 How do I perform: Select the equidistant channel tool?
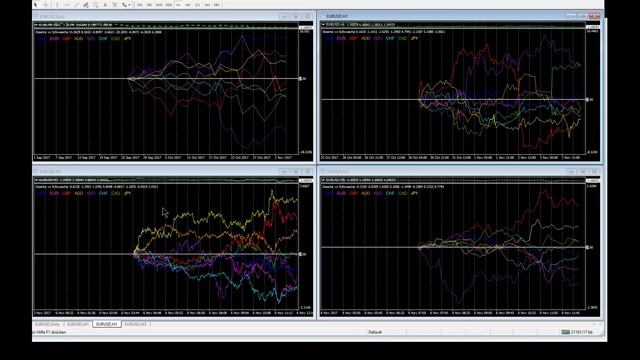pyautogui.click(x=86, y=5)
